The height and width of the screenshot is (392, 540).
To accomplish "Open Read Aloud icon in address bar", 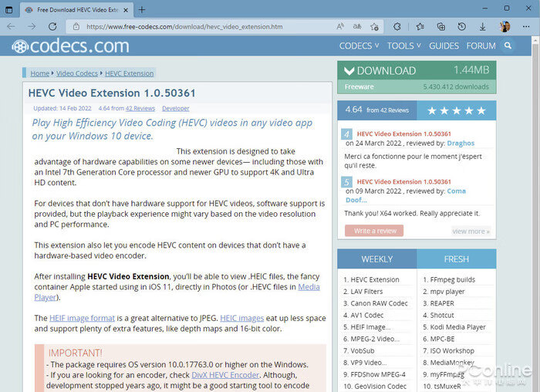I will 340,26.
